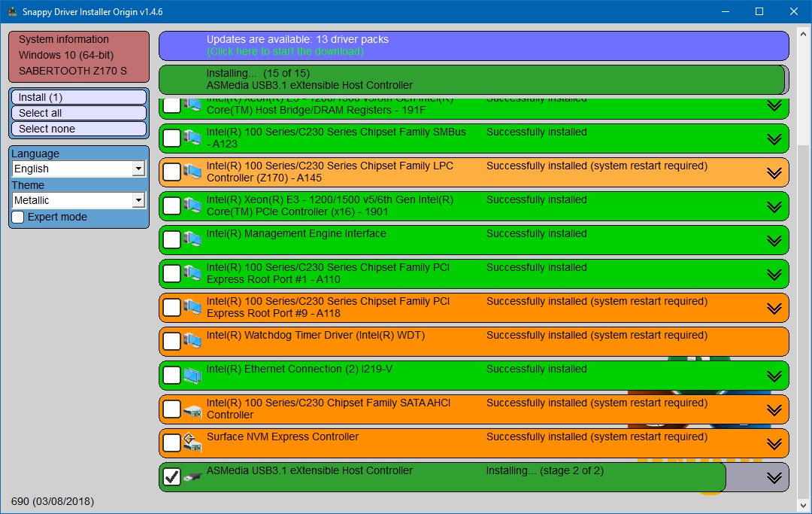Click the Intel Management Engine Interface device icon
This screenshot has height=514, width=812.
click(x=192, y=239)
